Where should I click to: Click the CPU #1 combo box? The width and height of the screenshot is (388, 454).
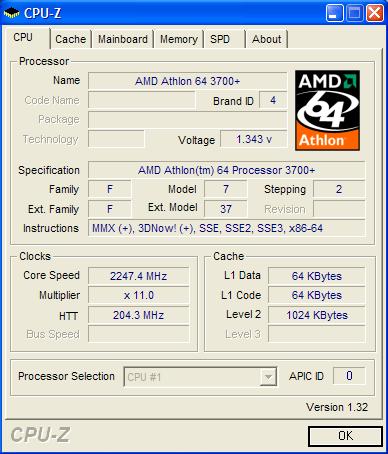[x=200, y=377]
